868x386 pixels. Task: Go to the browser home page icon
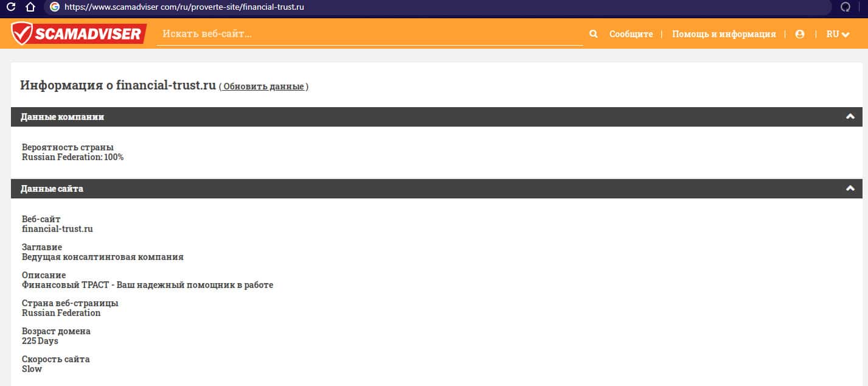30,7
